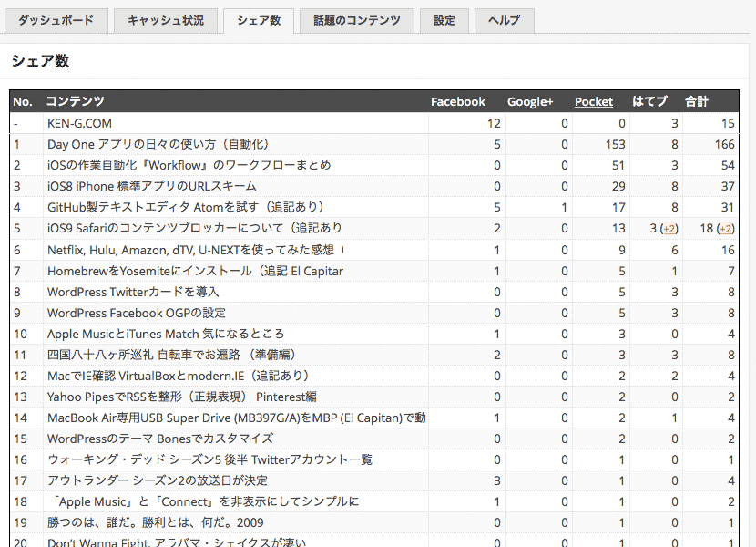Click the +2 change in iOS9 合計 cell
Screen dimensions: 756x547
[x=726, y=228]
